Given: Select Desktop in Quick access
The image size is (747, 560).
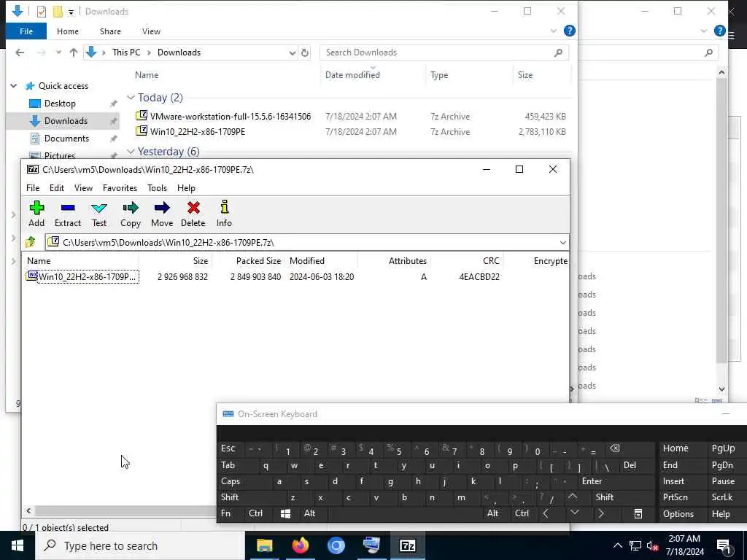Looking at the screenshot, I should tap(60, 104).
